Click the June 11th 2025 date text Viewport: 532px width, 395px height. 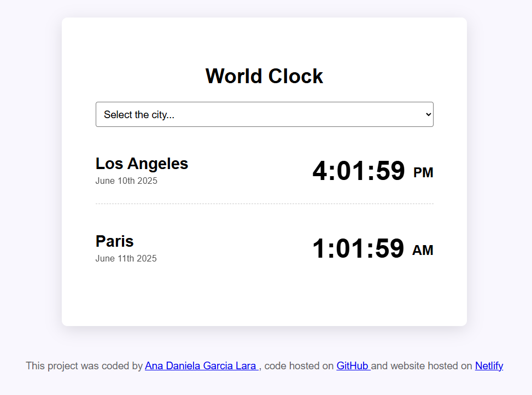pyautogui.click(x=126, y=258)
